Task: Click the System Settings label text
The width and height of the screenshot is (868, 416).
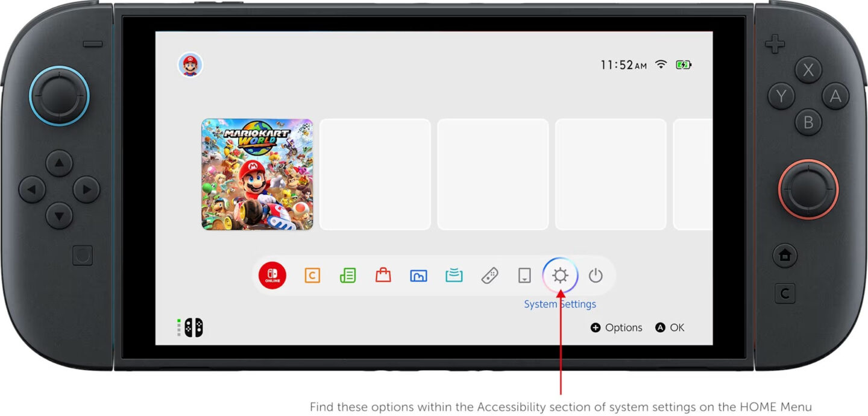Action: [x=559, y=304]
